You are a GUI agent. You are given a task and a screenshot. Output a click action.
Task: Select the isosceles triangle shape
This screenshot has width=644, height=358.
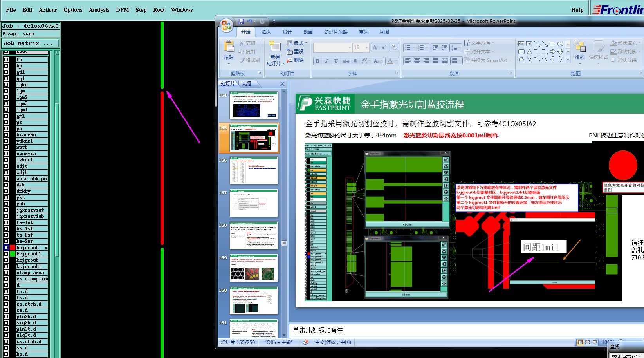(529, 52)
